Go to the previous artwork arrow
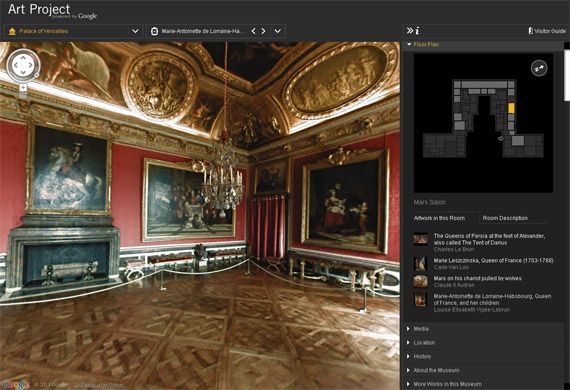This screenshot has height=390, width=570. tap(253, 31)
